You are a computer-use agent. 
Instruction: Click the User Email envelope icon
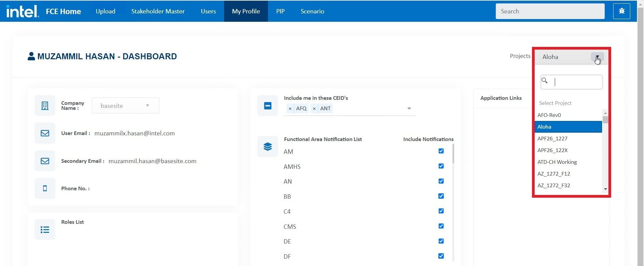pyautogui.click(x=45, y=133)
